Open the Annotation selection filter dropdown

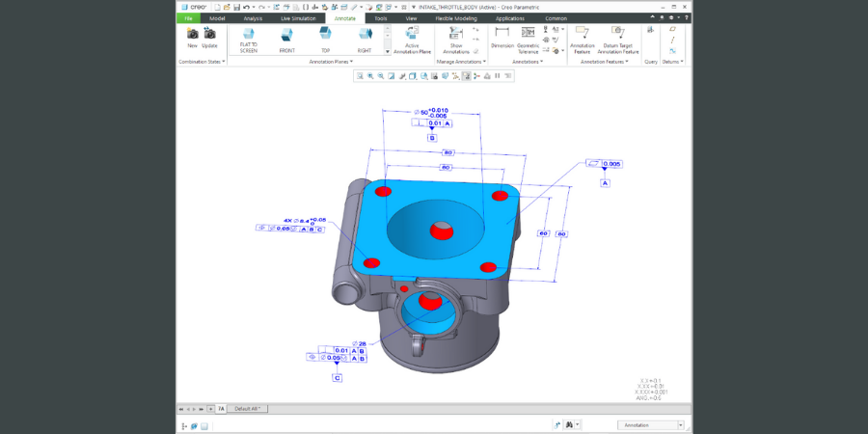(680, 424)
